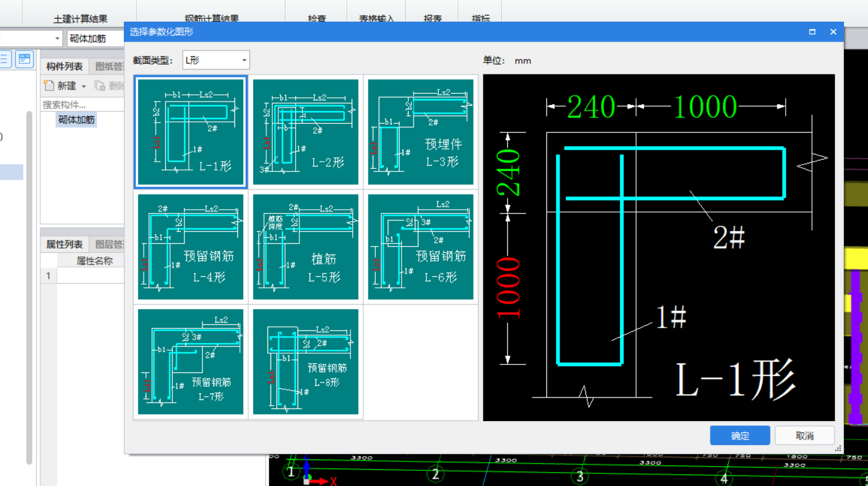This screenshot has height=486, width=868.
Task: Focus the 搜索构件 search field
Action: tap(83, 105)
